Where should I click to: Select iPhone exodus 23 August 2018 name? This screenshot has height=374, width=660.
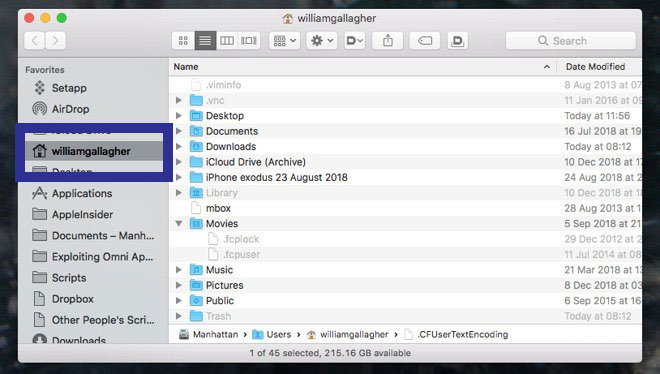277,177
